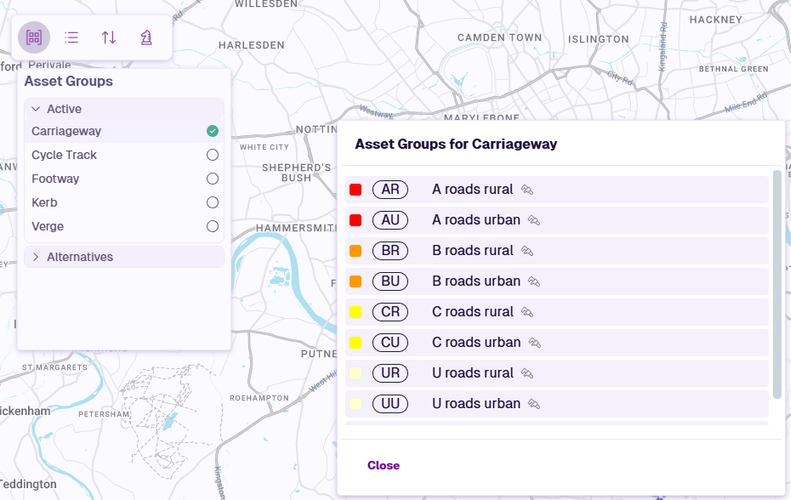
Task: Click the 'B roads rural' label
Action: coord(472,251)
